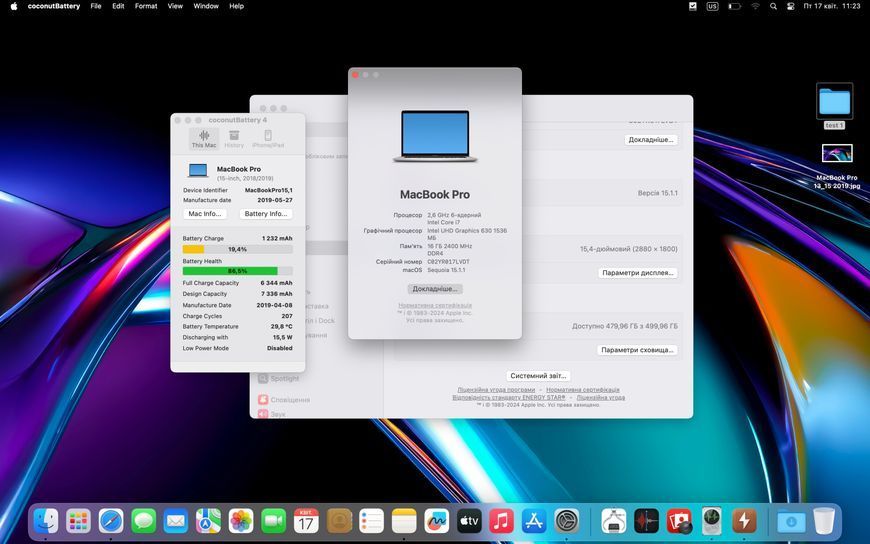This screenshot has height=544, width=870.
Task: Open Voice Memos from the Dock
Action: (x=646, y=521)
